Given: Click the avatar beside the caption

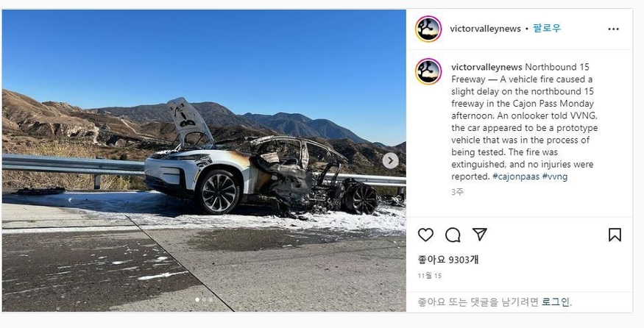Looking at the screenshot, I should 428,71.
